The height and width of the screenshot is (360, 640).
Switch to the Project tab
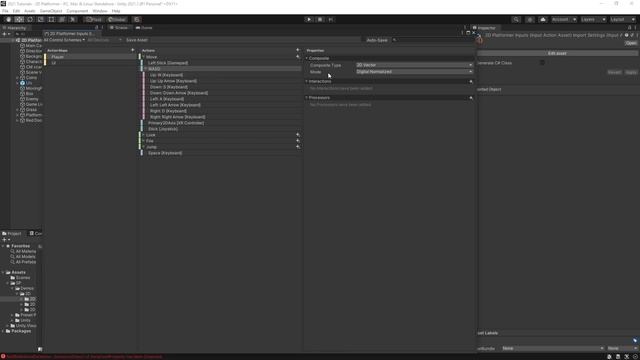click(x=12, y=233)
